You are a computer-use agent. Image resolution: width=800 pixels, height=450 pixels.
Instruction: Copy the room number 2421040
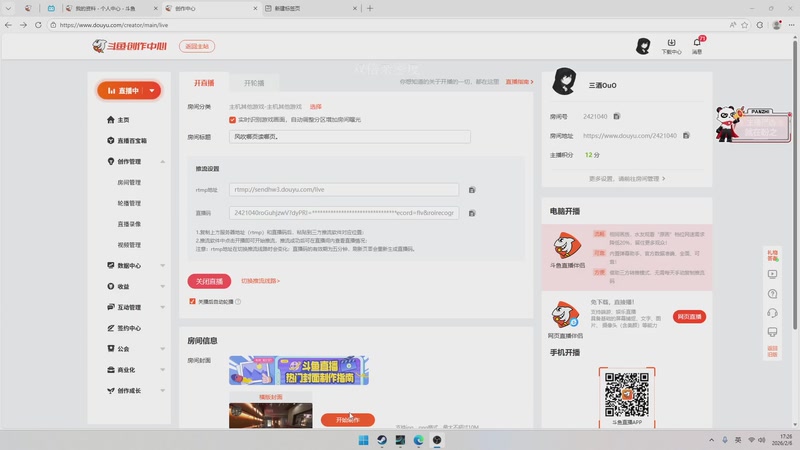point(616,116)
